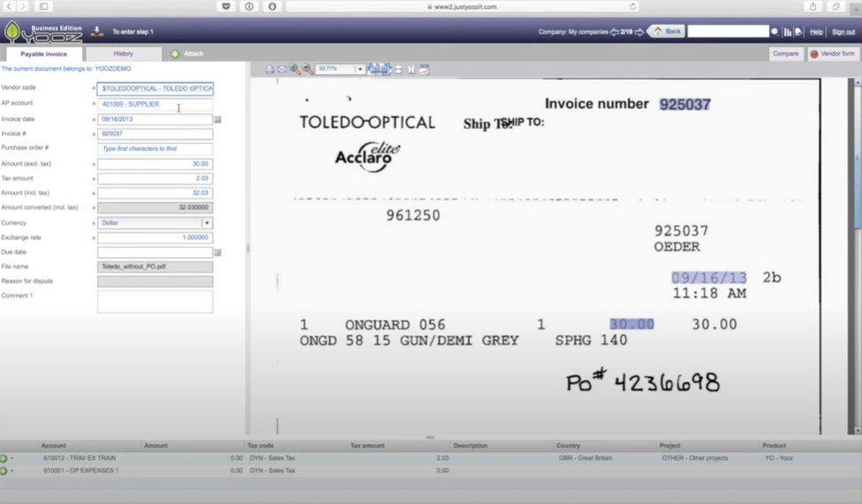This screenshot has width=862, height=504.
Task: Click the Safari share button
Action: point(813,6)
